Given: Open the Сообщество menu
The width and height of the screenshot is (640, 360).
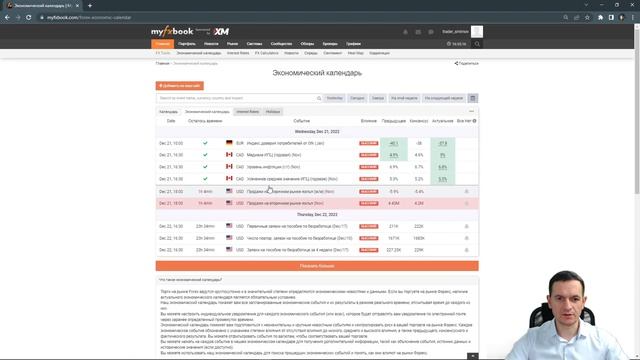Looking at the screenshot, I should 281,44.
